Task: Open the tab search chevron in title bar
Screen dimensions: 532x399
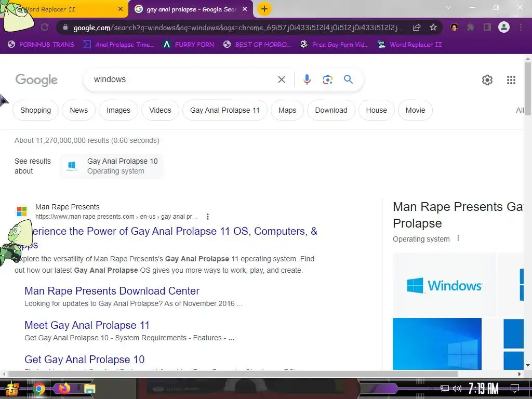Action: (448, 7)
